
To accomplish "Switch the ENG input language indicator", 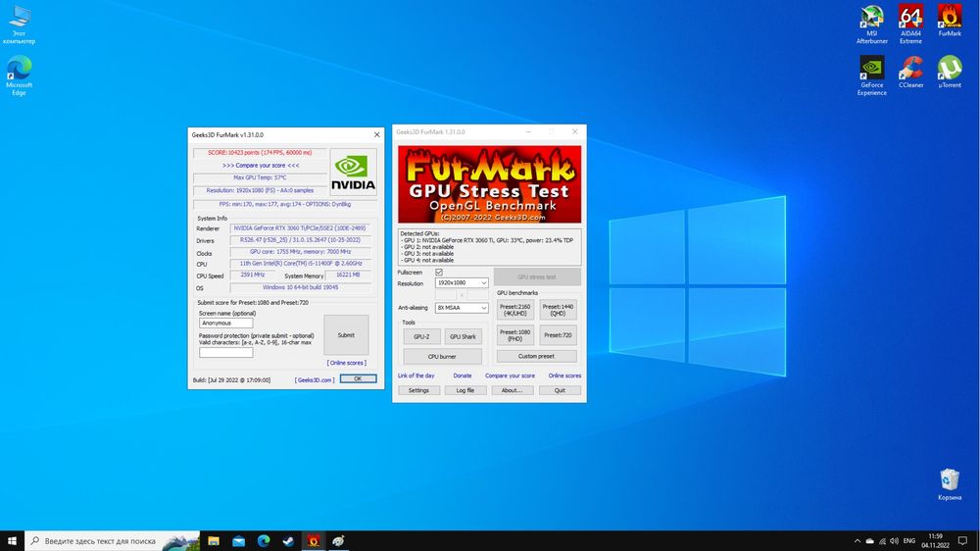I will [x=909, y=541].
